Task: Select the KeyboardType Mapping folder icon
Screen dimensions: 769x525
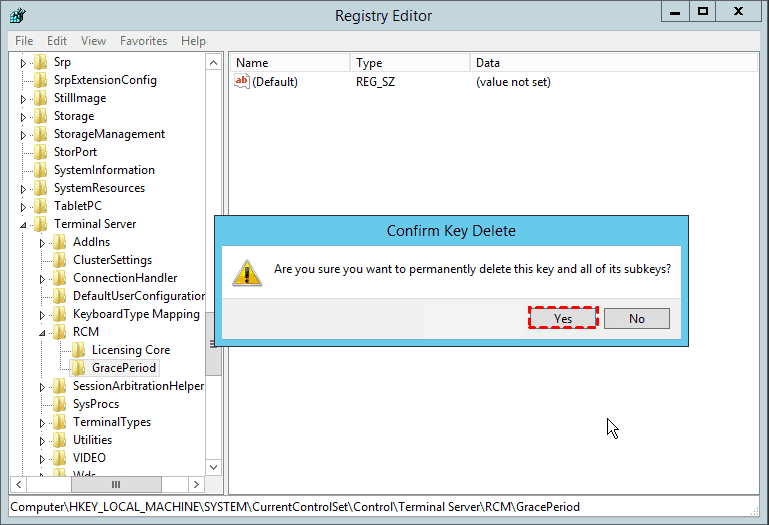Action: click(x=60, y=314)
